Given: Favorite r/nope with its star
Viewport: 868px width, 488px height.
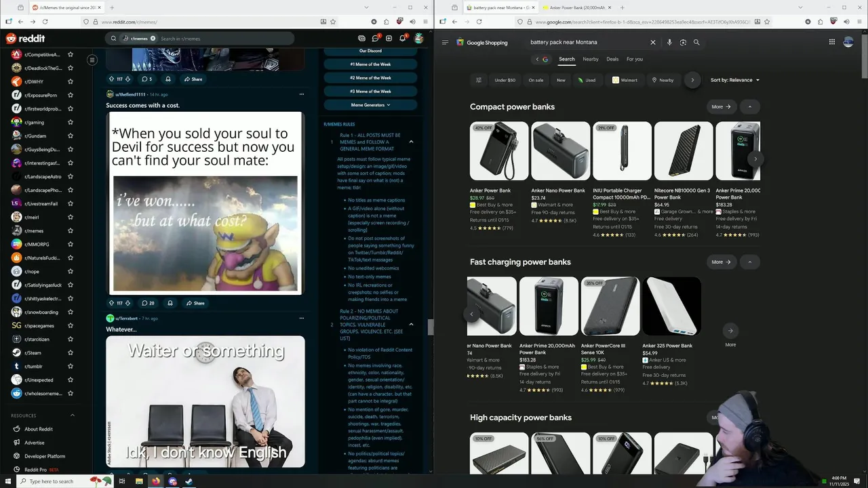Looking at the screenshot, I should pos(71,271).
